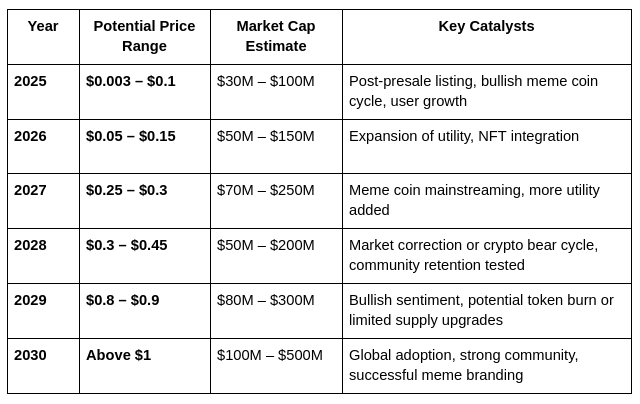Click the $0.05 – $0.15 price cell

131,136
